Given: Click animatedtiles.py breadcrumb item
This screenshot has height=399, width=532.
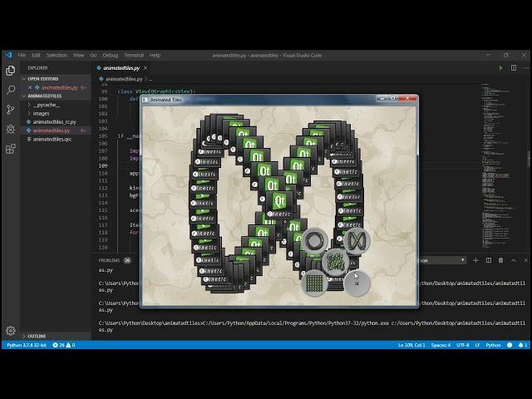Looking at the screenshot, I should pos(124,79).
